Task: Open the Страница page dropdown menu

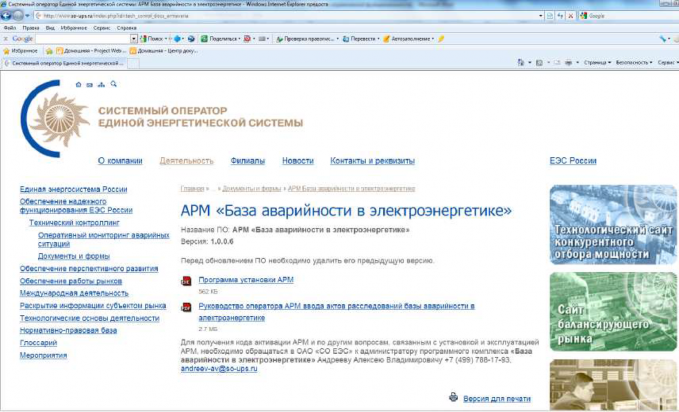Action: [x=597, y=62]
